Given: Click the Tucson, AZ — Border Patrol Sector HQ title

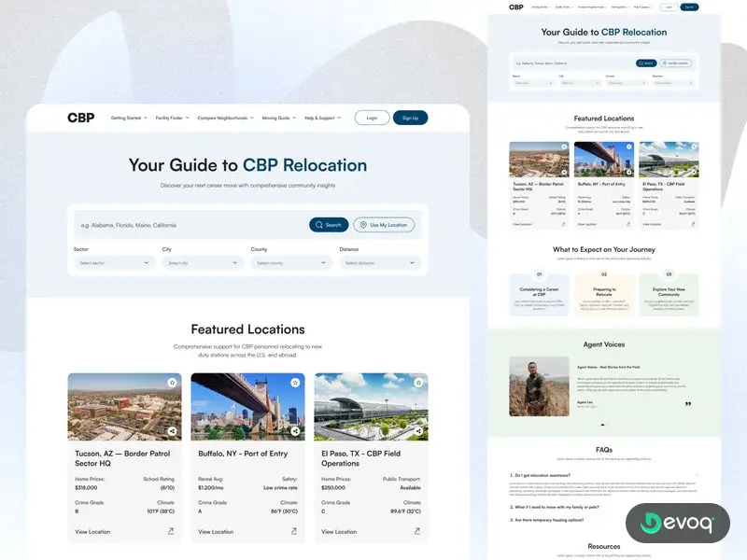Looking at the screenshot, I should pyautogui.click(x=122, y=458).
